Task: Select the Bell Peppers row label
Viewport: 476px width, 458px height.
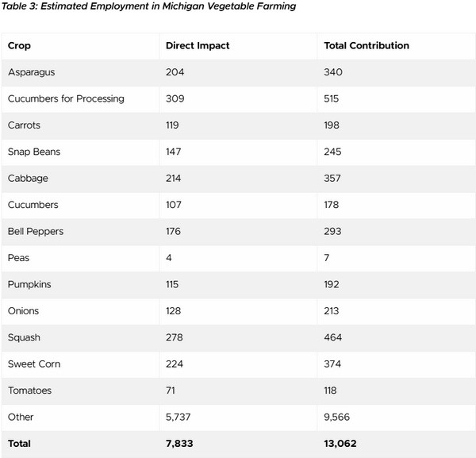Action: click(35, 232)
